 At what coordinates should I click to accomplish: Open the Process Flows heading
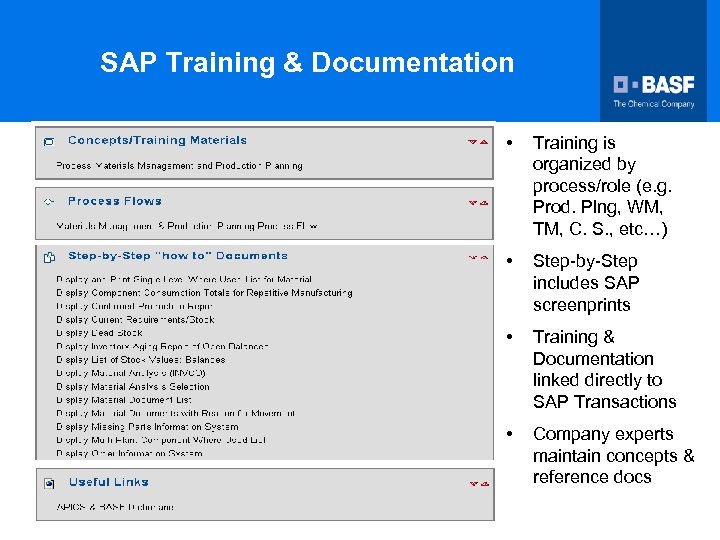click(x=115, y=201)
